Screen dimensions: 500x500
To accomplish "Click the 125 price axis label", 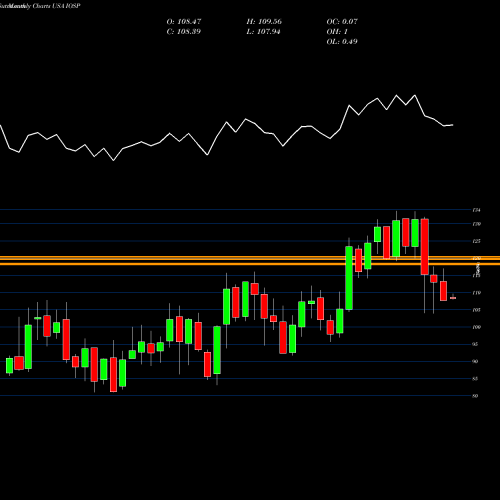I will [476, 241].
